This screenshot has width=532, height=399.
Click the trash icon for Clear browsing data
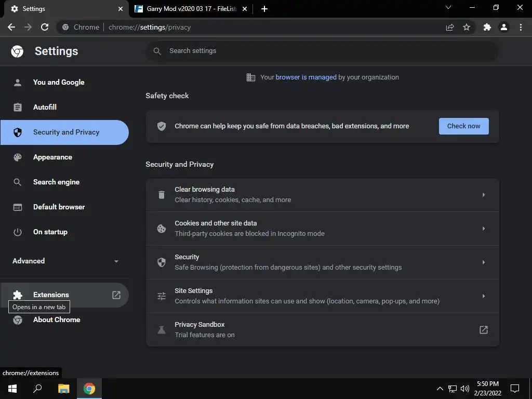point(162,195)
